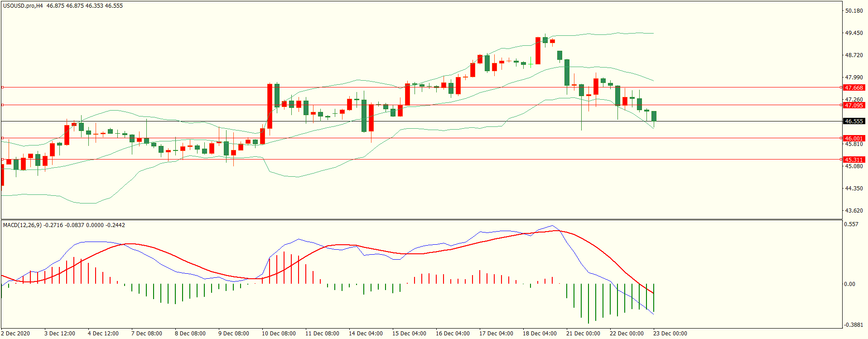Click the MACD(12,26,9) indicator label
Viewport: 868px width, 339px height.
click(x=22, y=225)
